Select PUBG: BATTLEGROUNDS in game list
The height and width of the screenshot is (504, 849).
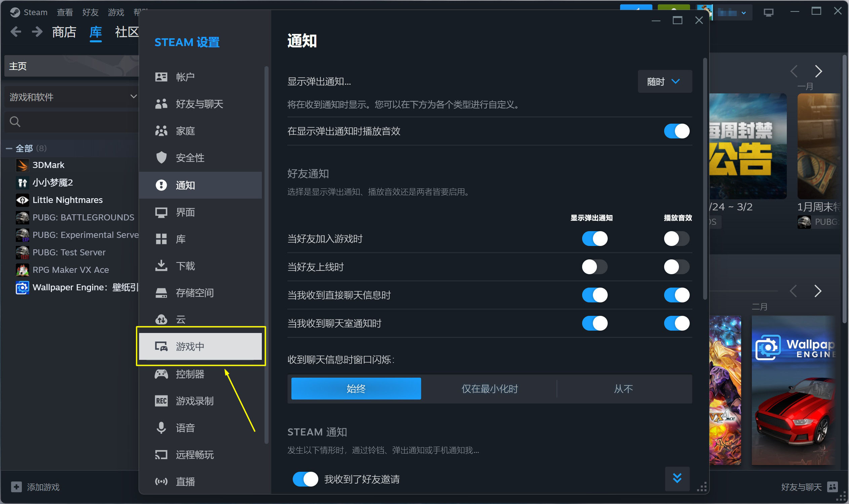[x=75, y=217]
